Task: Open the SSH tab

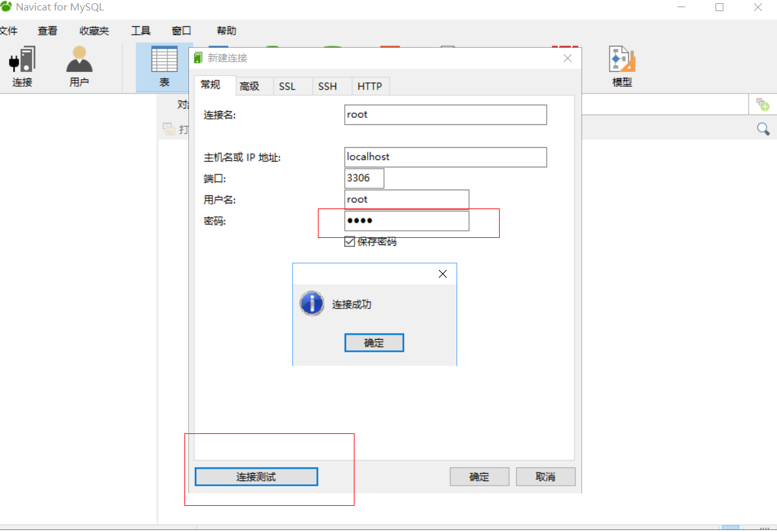Action: coord(328,86)
